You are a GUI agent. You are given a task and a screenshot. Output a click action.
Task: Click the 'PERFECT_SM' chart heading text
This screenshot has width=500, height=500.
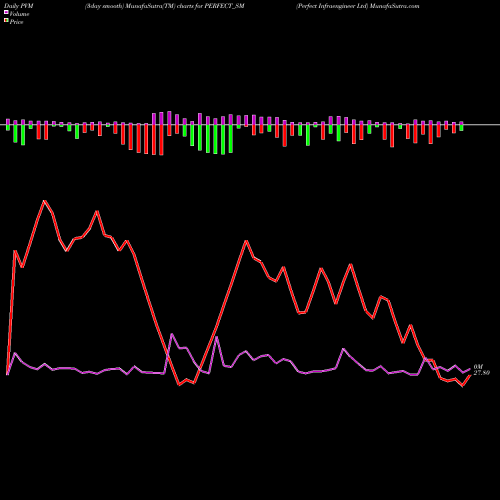[225, 6]
